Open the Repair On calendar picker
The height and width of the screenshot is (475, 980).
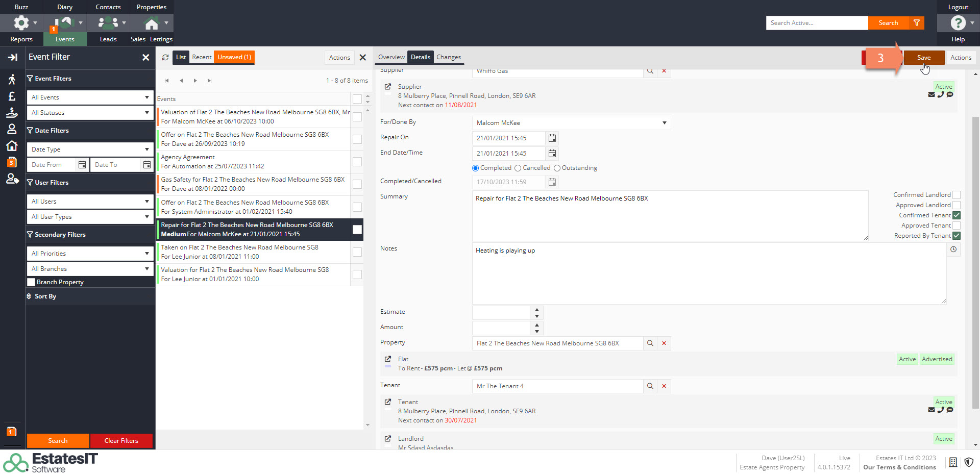tap(552, 138)
